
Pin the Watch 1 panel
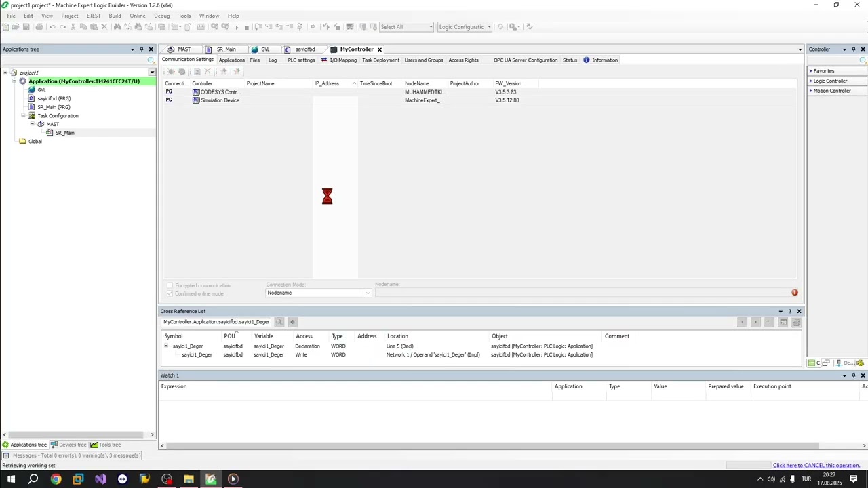[x=854, y=375]
